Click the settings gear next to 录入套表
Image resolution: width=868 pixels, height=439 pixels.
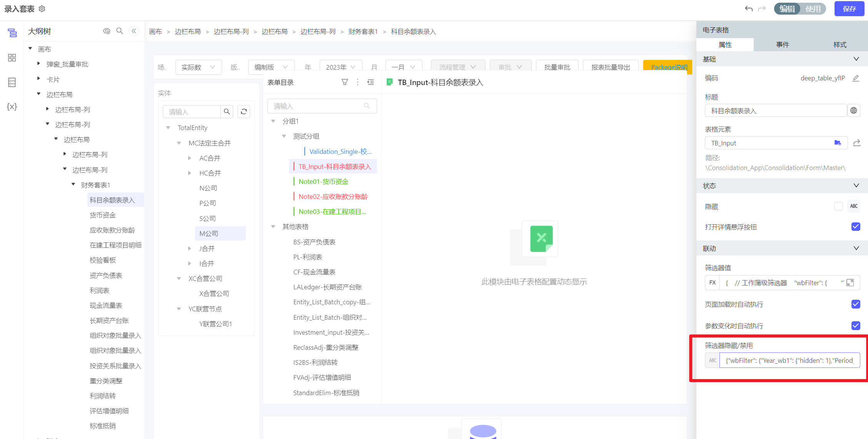[42, 8]
